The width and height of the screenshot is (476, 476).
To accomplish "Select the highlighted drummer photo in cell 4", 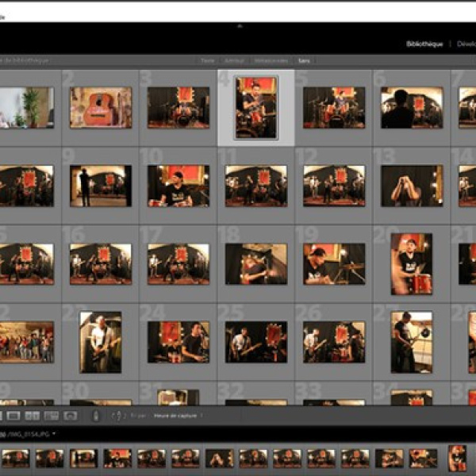I will point(256,107).
